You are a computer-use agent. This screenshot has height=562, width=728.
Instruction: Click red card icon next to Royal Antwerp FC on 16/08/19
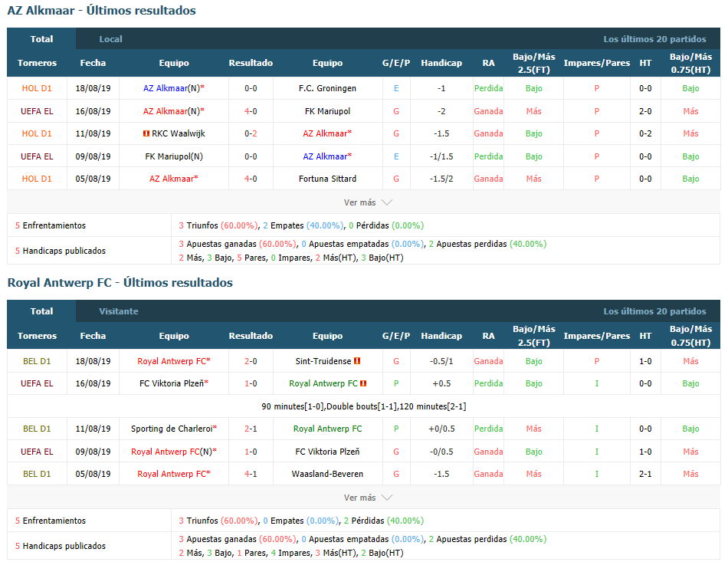363,383
